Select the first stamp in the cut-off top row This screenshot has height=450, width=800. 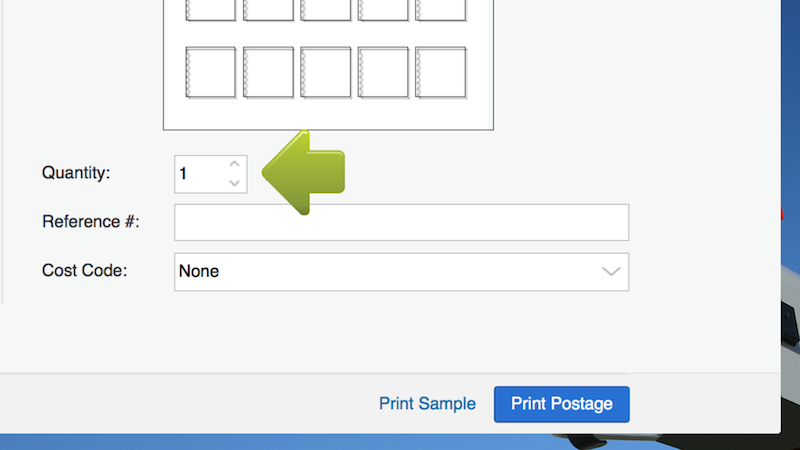211,9
